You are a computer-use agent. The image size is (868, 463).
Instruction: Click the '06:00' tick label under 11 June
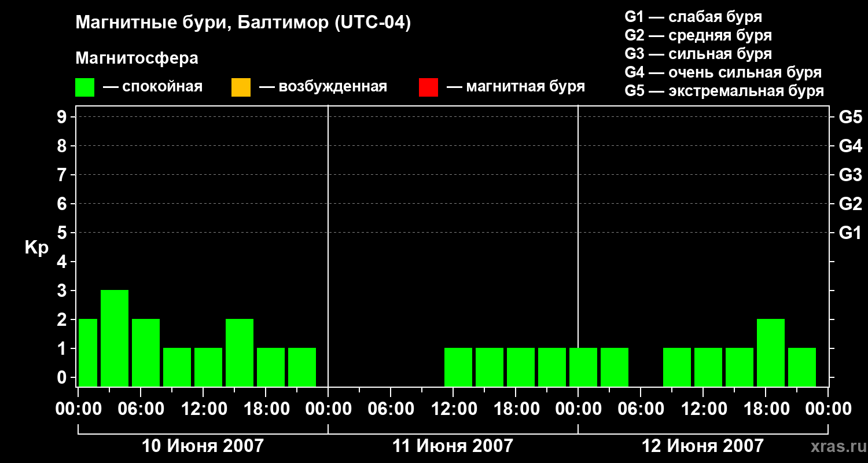pos(391,409)
